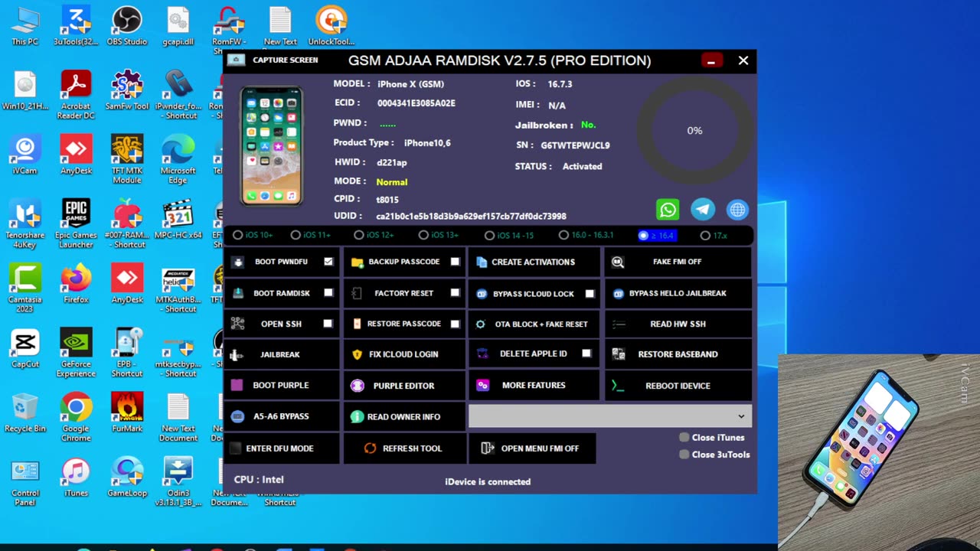980x551 pixels.
Task: Open OBS Studio desktop icon
Action: click(x=127, y=26)
